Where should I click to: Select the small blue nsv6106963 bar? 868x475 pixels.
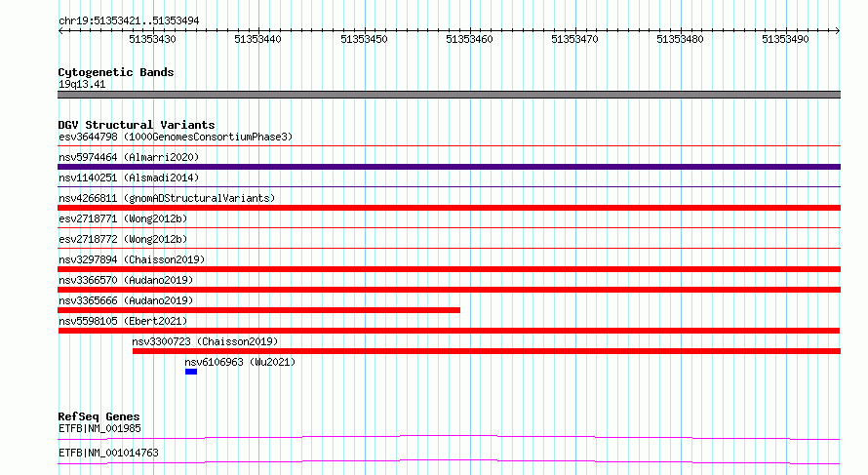coord(191,372)
